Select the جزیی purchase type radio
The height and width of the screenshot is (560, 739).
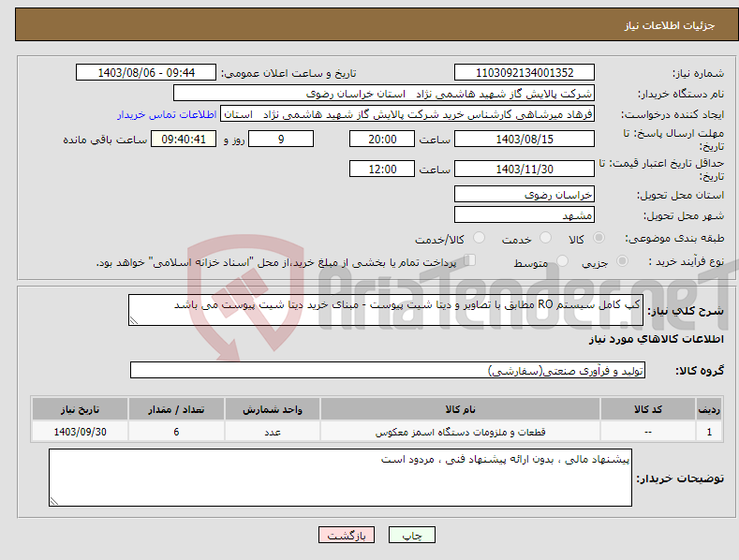(x=622, y=260)
